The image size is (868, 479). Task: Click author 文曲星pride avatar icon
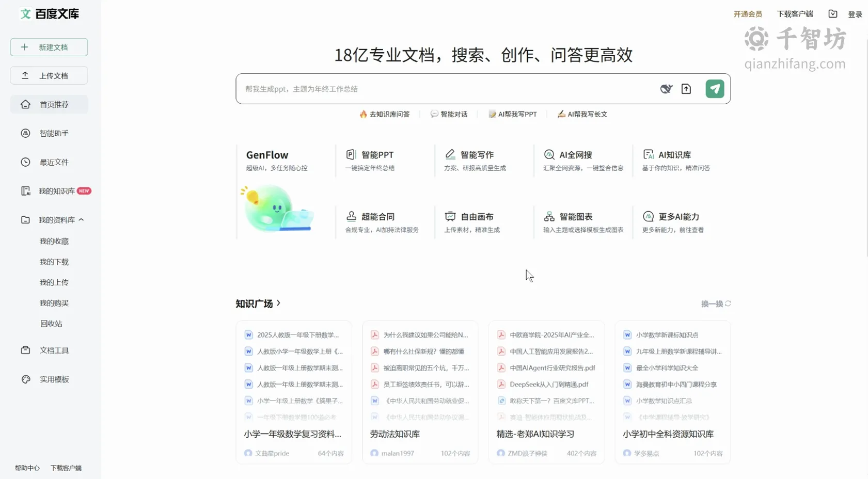(x=248, y=453)
